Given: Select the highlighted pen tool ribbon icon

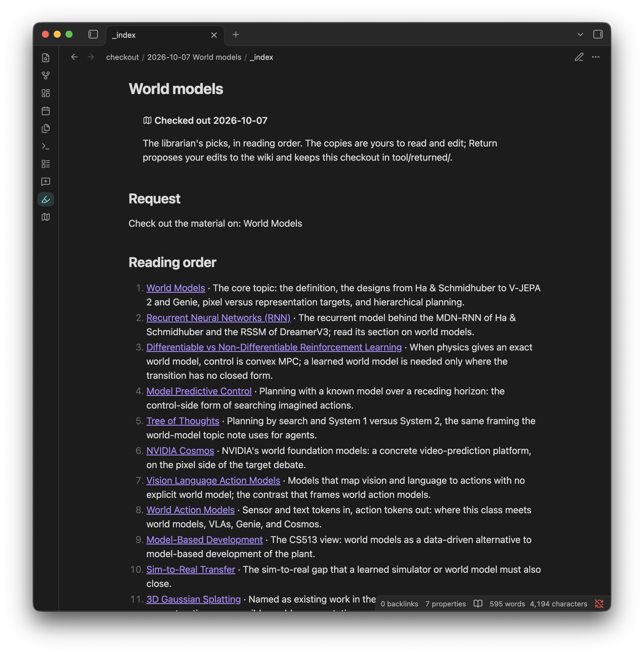Looking at the screenshot, I should (46, 199).
